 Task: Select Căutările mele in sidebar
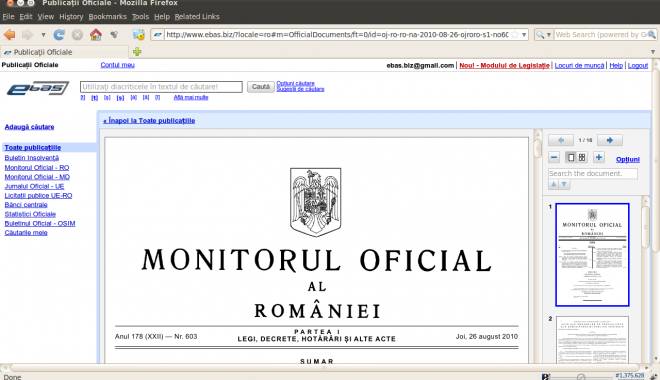26,232
